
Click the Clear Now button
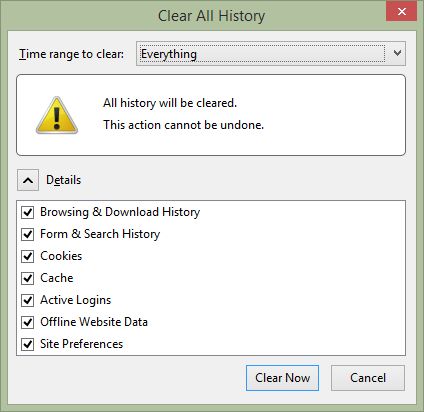[282, 378]
